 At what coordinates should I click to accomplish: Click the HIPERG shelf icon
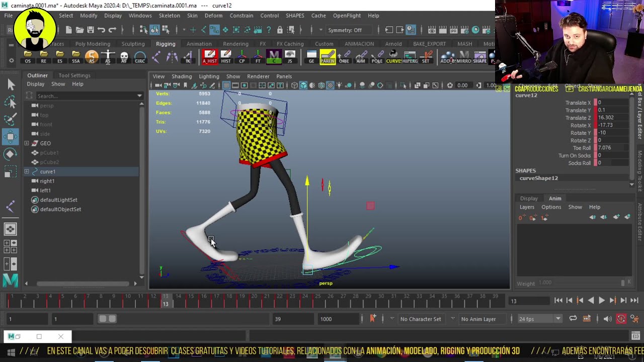point(410,57)
